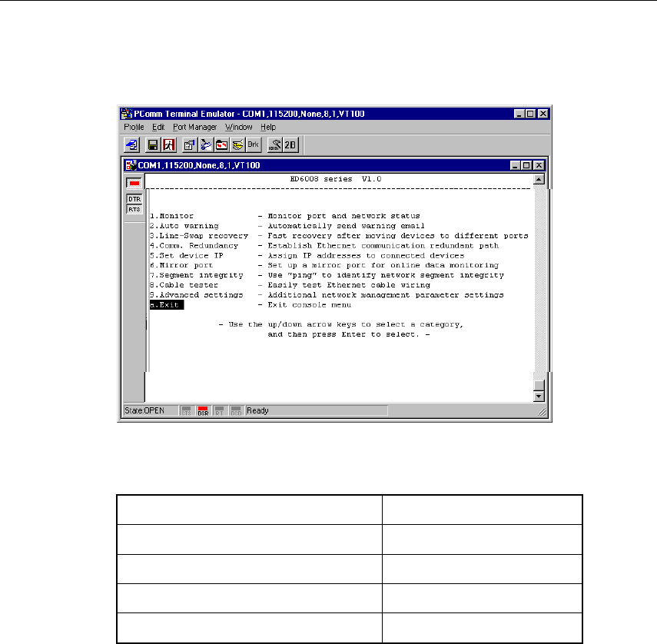Close the PComm Terminal Emulator main window
Image resolution: width=657 pixels, height=644 pixels.
click(543, 114)
